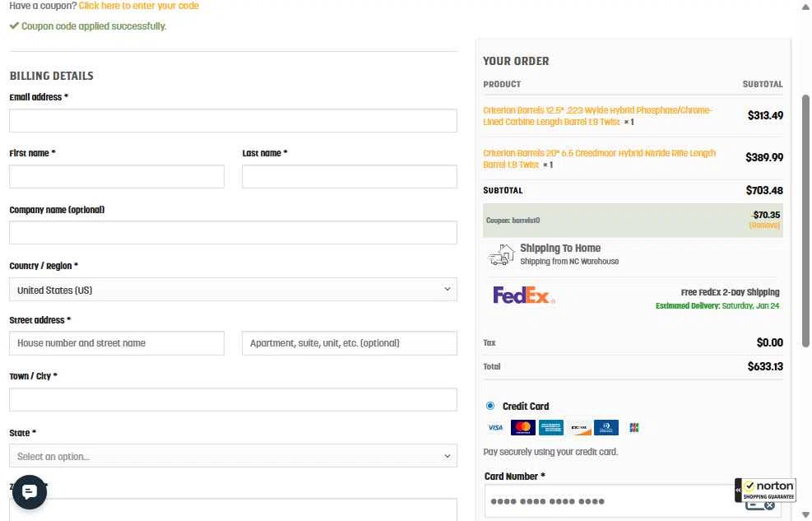Remove the barrels10 coupon
This screenshot has width=812, height=521.
pyautogui.click(x=764, y=226)
